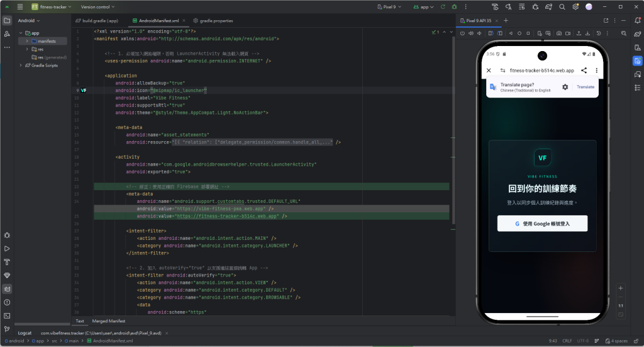Open the Gradle tool window in right sidebar
Image resolution: width=644 pixels, height=347 pixels.
coord(638,34)
